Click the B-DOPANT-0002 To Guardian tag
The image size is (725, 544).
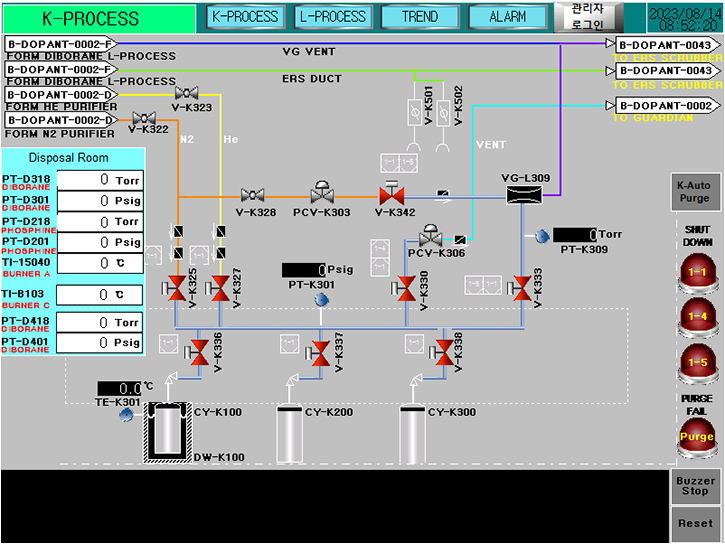(x=668, y=105)
